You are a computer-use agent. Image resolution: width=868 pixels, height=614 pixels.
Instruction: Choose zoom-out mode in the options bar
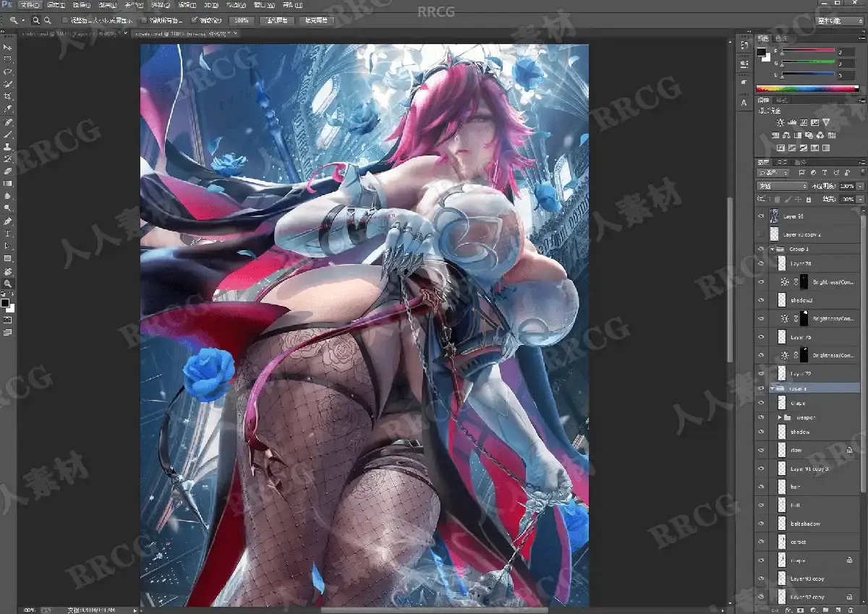[48, 20]
